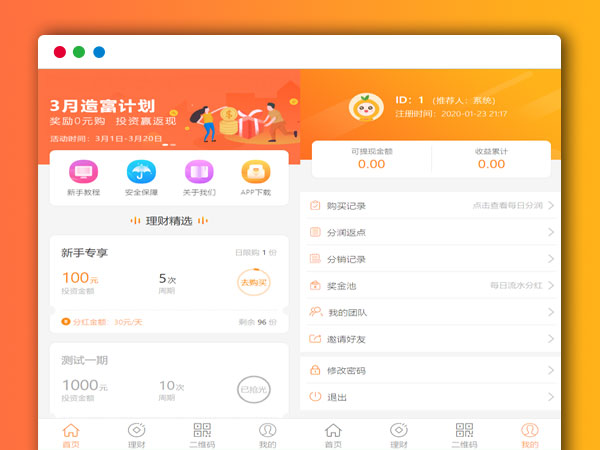Select 我的 tab in right screen
The height and width of the screenshot is (450, 600).
pyautogui.click(x=530, y=435)
